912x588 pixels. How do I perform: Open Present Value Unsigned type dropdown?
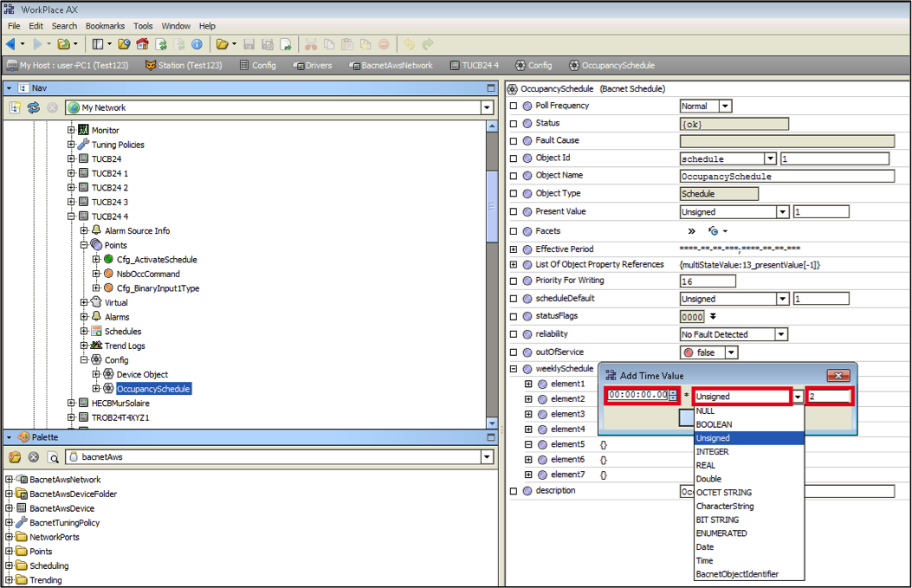[782, 211]
